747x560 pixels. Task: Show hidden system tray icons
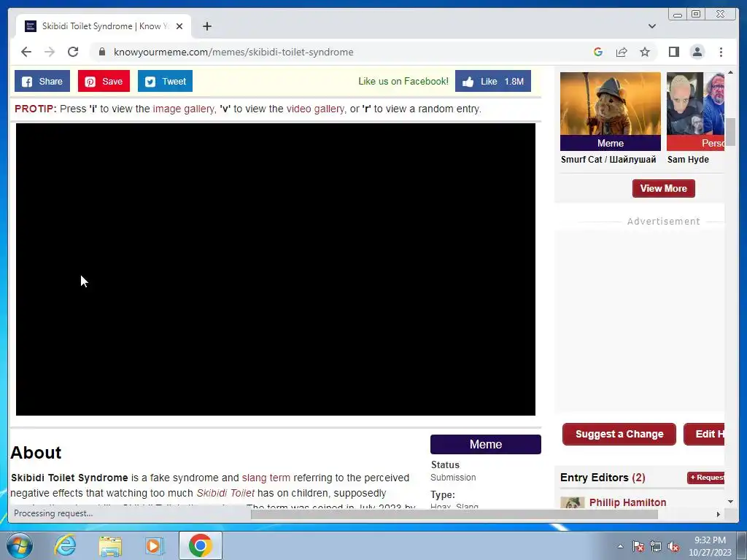620,546
